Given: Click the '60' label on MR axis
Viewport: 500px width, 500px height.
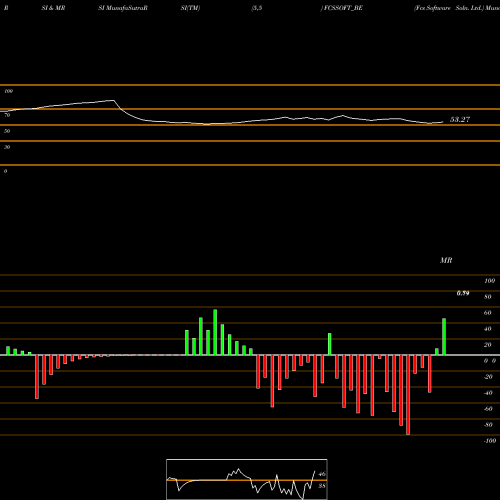Looking at the screenshot, I should (x=488, y=313).
